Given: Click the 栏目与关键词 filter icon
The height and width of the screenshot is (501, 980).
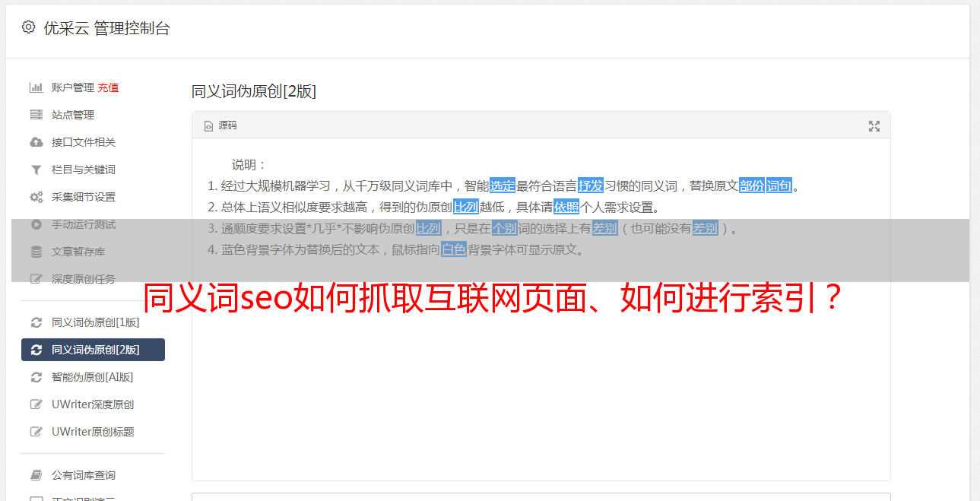Looking at the screenshot, I should click(36, 170).
